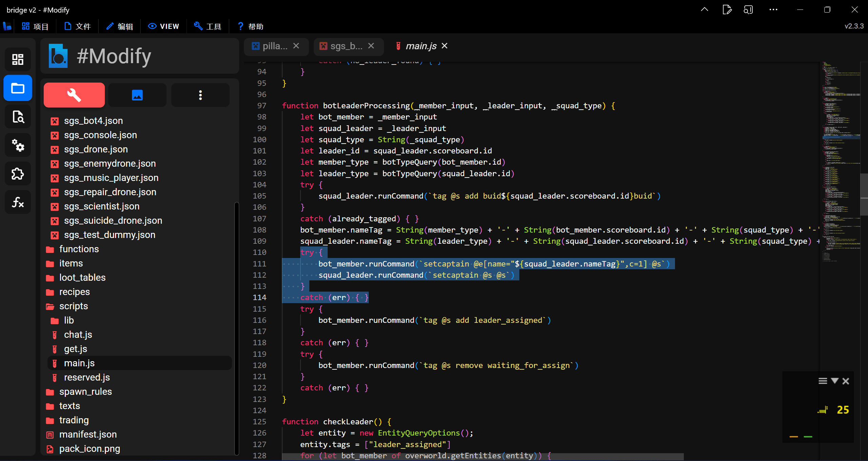
Task: Close the main.js tab
Action: [444, 46]
